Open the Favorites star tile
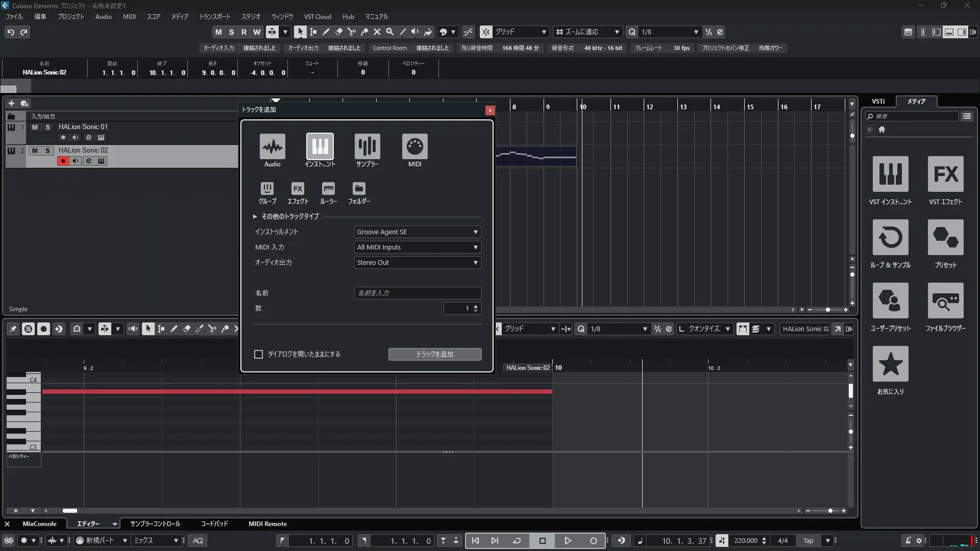The image size is (980, 551). click(890, 364)
